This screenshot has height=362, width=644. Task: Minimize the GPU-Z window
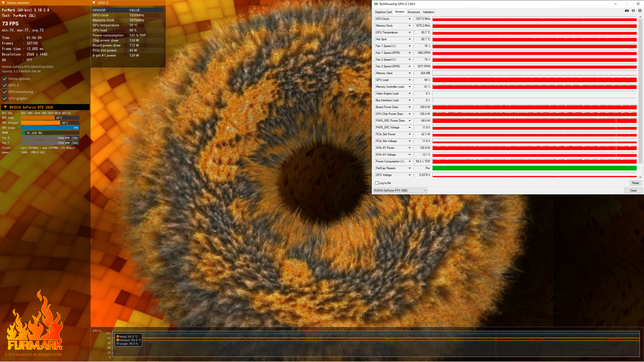(x=615, y=4)
